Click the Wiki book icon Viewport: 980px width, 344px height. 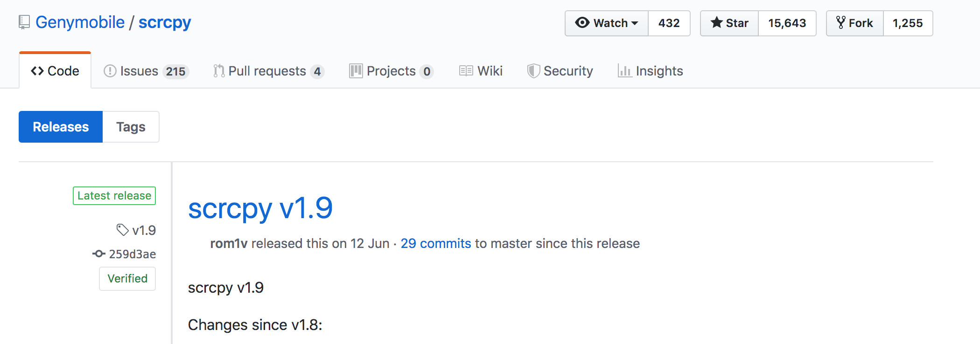coord(466,71)
